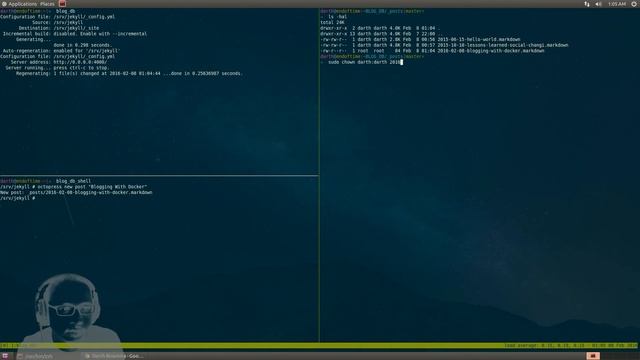The height and width of the screenshot is (360, 640).
Task: Click the 'ls -hal' command
Action: (x=338, y=17)
